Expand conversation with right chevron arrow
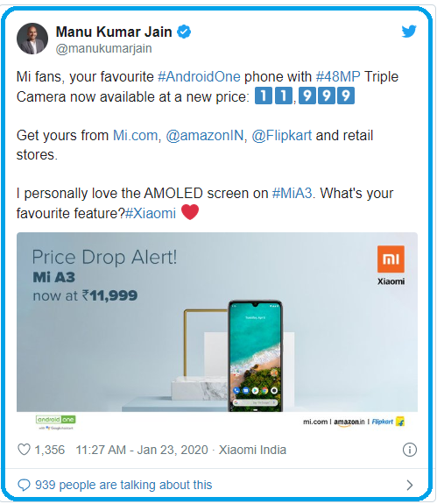Image resolution: width=437 pixels, height=504 pixels. [409, 485]
